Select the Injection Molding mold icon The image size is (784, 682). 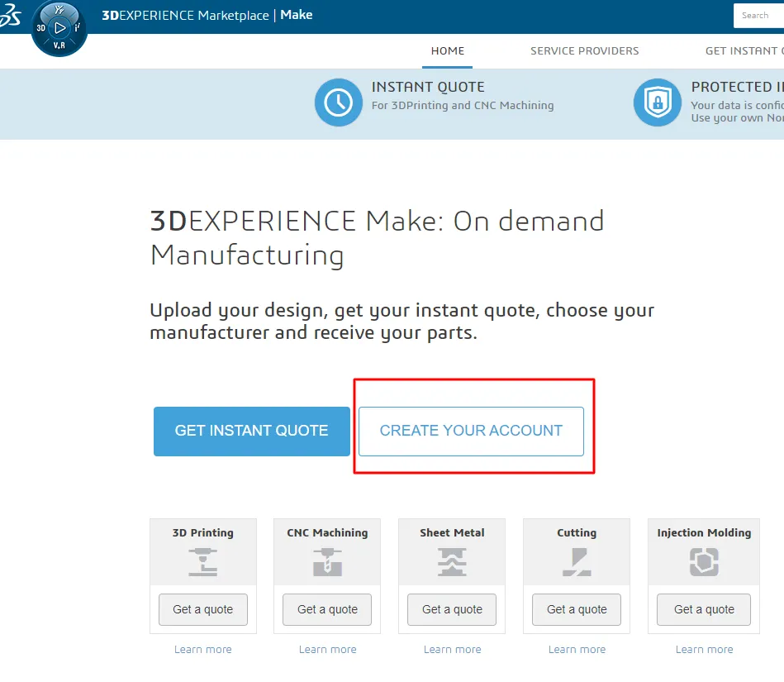click(x=703, y=563)
